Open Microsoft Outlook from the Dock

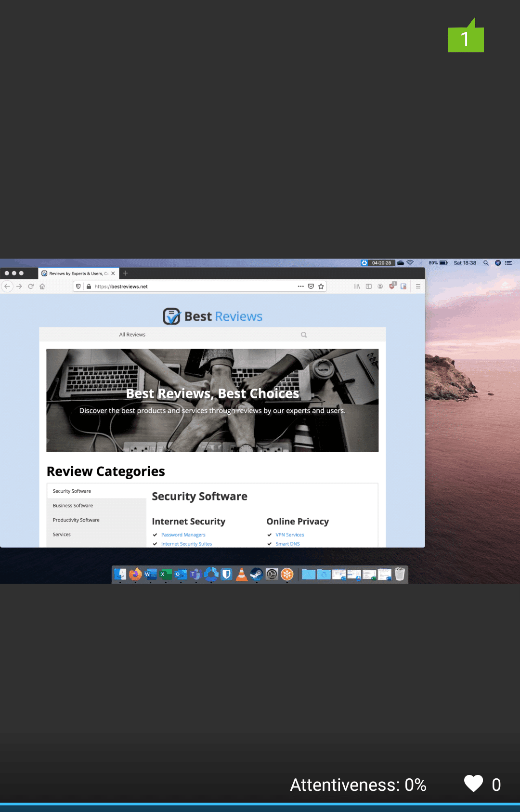point(181,574)
